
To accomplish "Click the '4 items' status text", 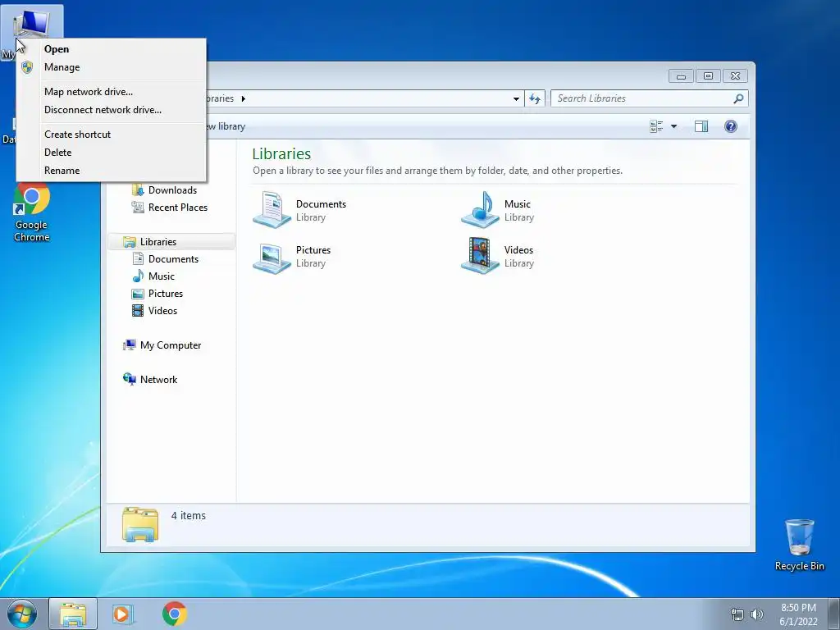I will click(x=188, y=515).
